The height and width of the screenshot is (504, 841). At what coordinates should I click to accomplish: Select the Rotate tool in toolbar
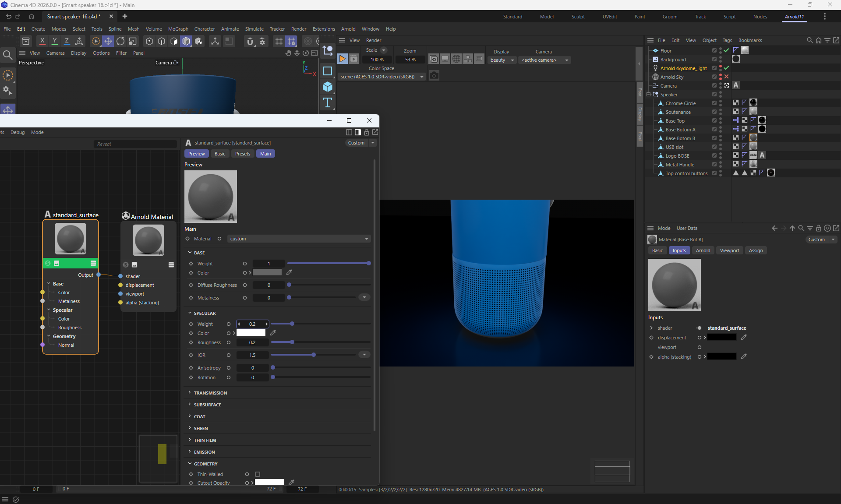120,41
